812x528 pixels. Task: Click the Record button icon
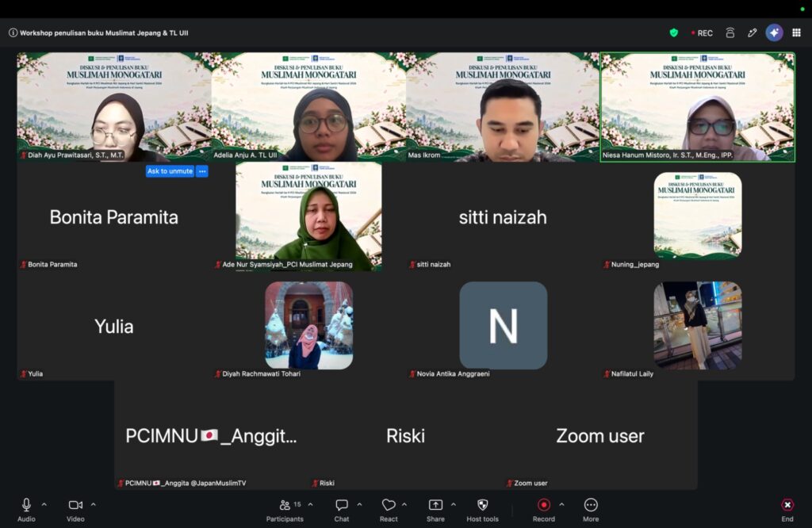(544, 505)
